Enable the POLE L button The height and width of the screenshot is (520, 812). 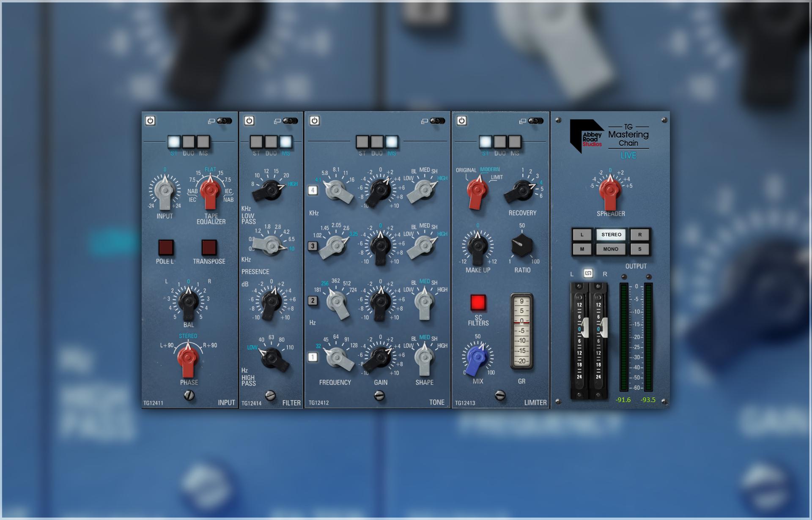[x=166, y=247]
